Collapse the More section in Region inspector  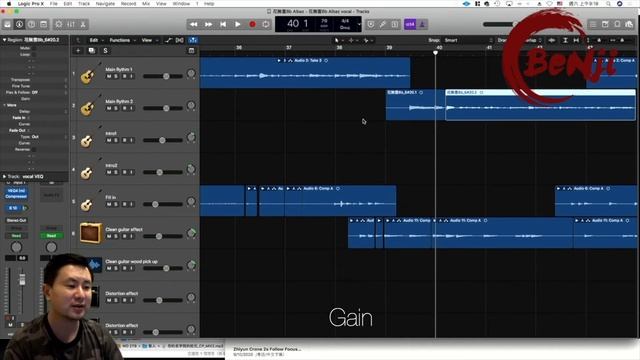[x=4, y=105]
